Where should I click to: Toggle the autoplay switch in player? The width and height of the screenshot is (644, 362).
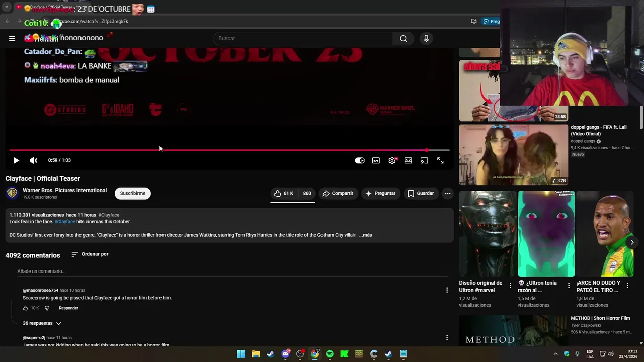point(360,160)
